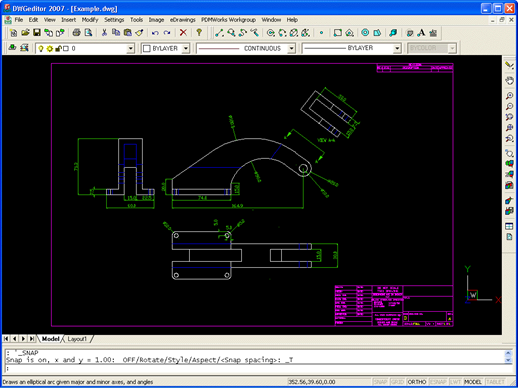This screenshot has width=518, height=388.
Task: Click the command history scroll up arrow
Action: tap(508, 352)
